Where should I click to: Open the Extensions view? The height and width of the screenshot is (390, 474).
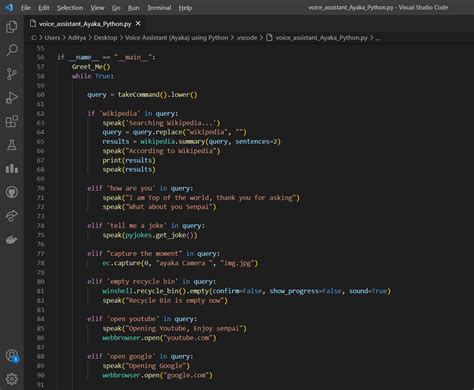[12, 121]
